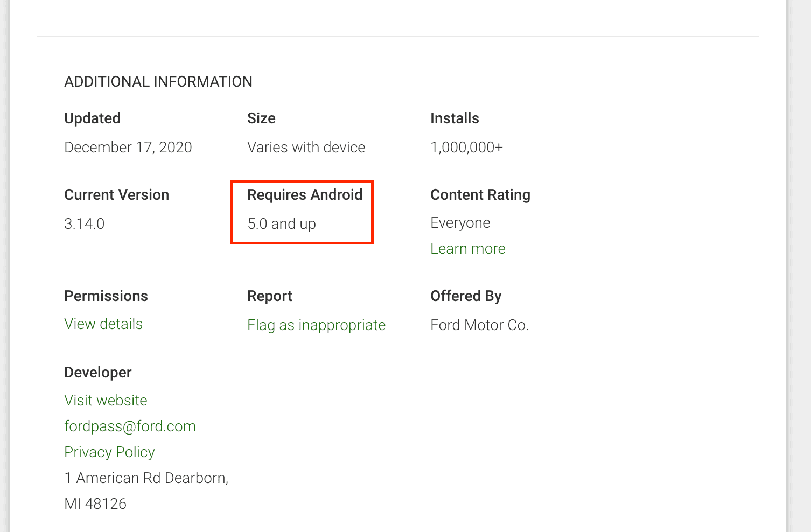This screenshot has width=811, height=532.
Task: Select the 'December 17, 2020' date text
Action: pos(128,148)
